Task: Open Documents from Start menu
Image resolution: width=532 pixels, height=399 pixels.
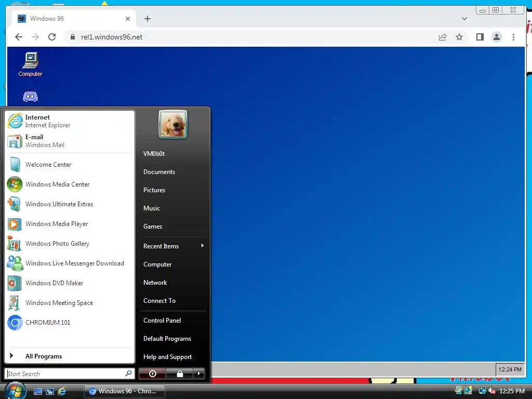Action: (x=173, y=172)
